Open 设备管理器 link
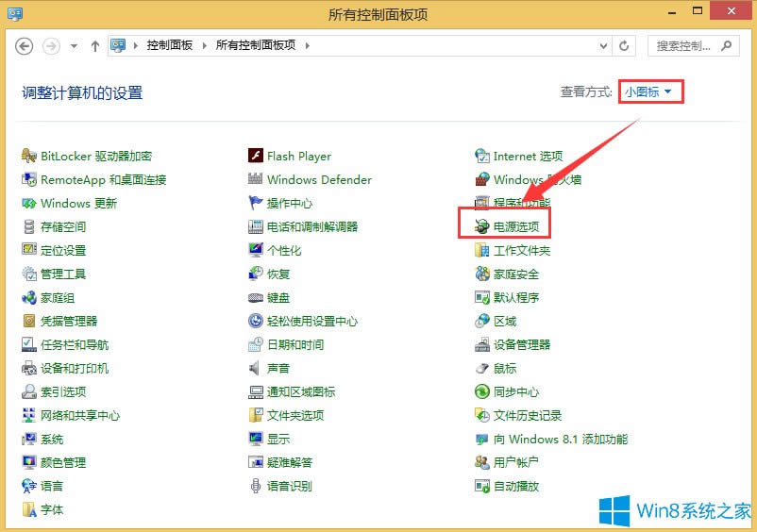Viewport: 757px width, 532px height. [x=522, y=345]
